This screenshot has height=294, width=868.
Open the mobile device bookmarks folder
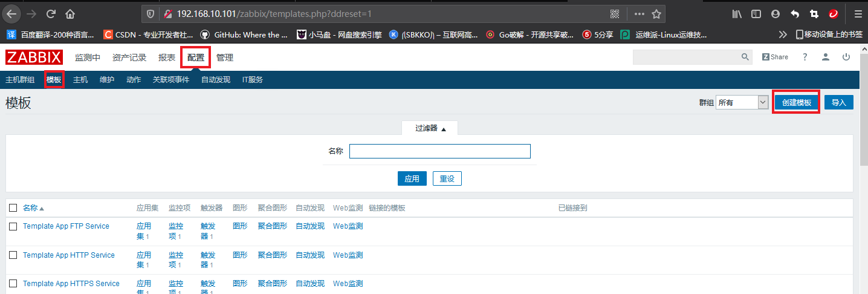[x=829, y=34]
